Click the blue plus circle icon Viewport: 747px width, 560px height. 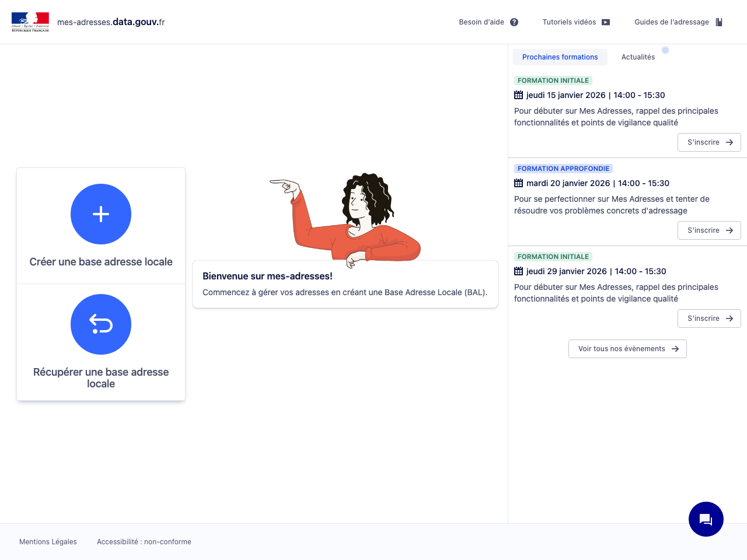(x=101, y=214)
